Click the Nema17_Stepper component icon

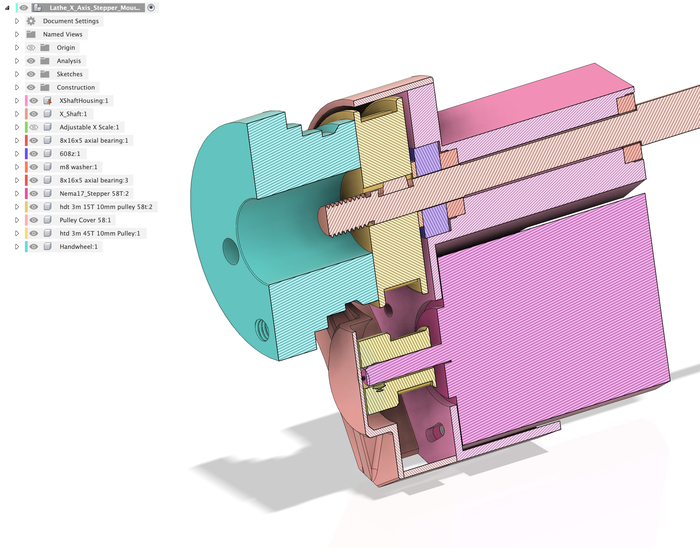[x=47, y=194]
